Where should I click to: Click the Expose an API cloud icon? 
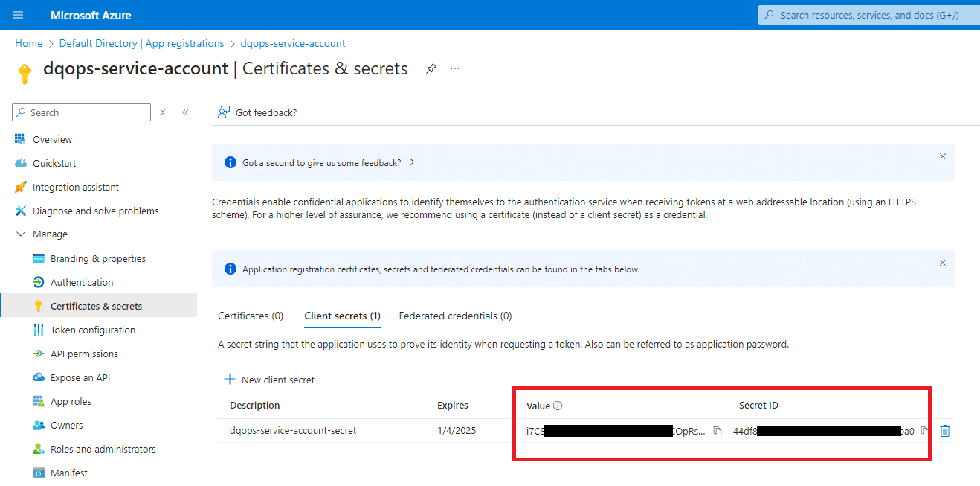coord(39,377)
